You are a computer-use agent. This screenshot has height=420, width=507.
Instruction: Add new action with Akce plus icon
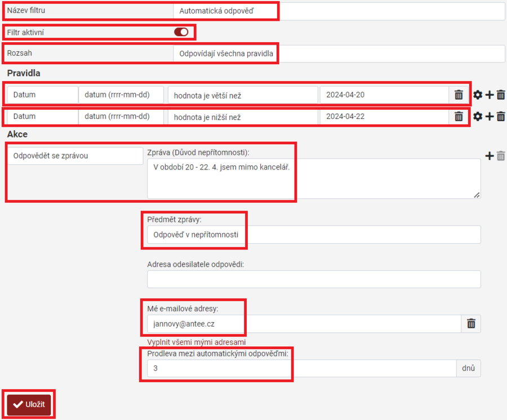click(489, 156)
